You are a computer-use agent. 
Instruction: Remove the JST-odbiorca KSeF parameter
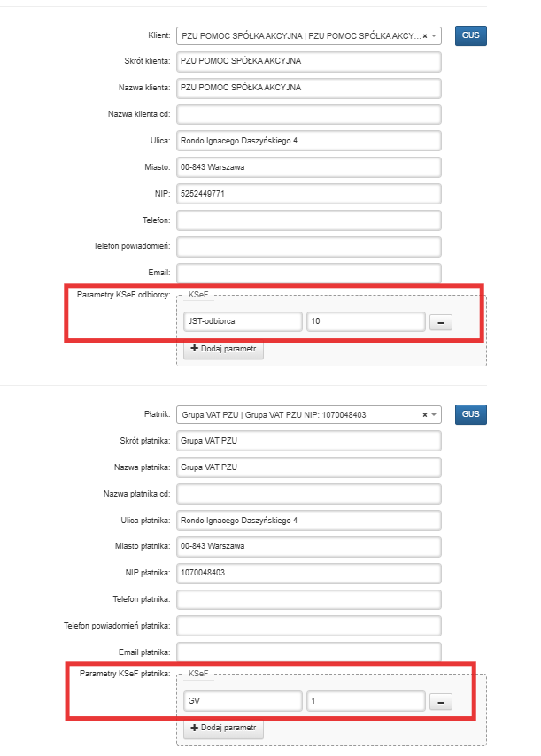[x=439, y=322]
